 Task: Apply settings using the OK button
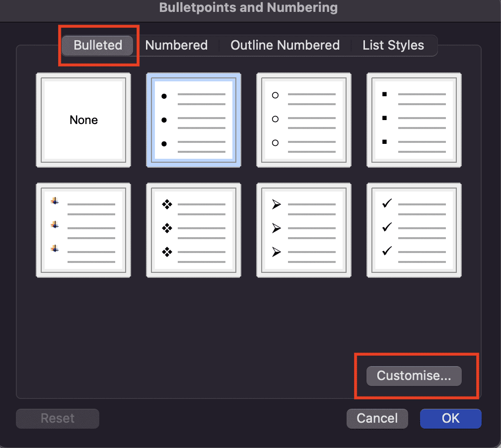450,418
